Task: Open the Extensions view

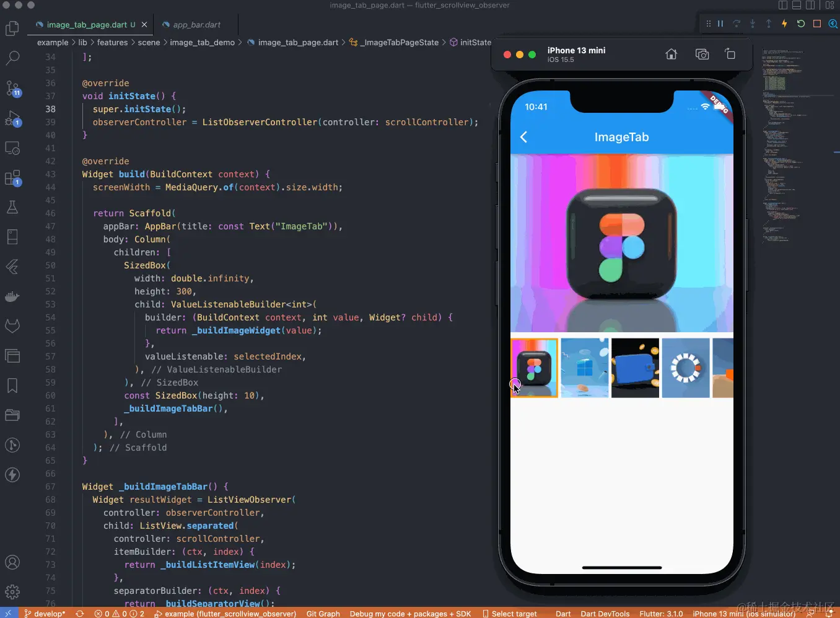Action: 12,178
